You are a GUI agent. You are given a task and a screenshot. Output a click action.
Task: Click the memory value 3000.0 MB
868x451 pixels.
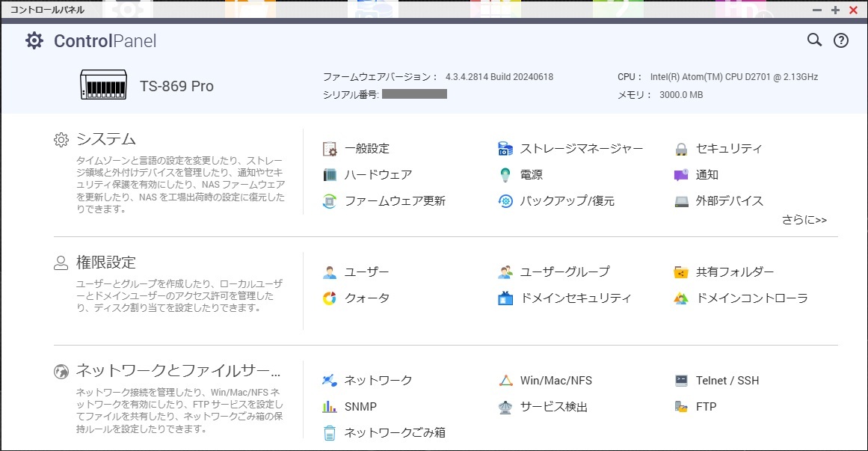pyautogui.click(x=681, y=95)
